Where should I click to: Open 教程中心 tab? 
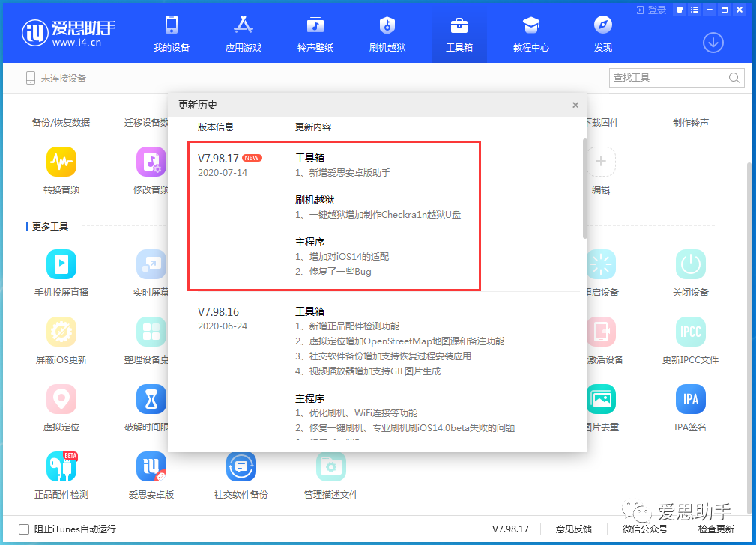coord(530,33)
